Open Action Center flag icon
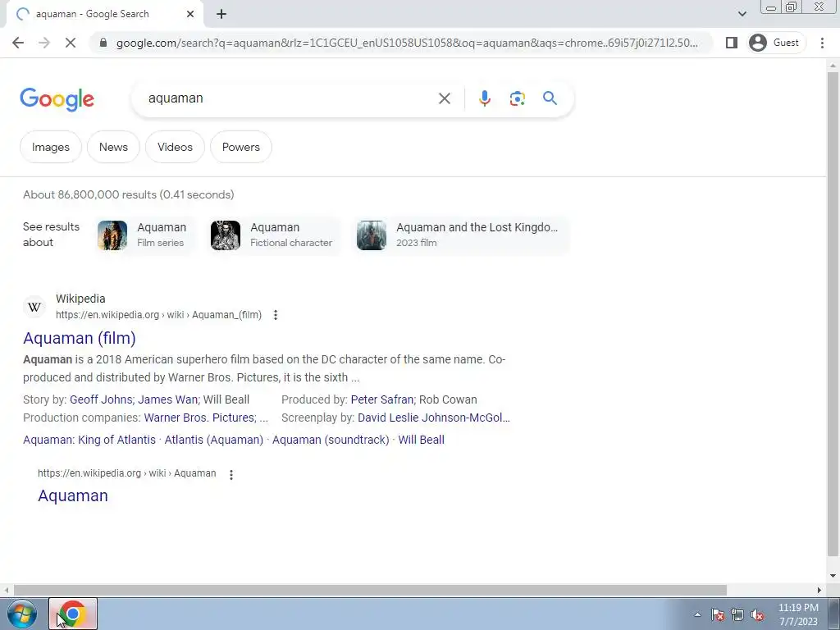840x630 pixels. [718, 614]
